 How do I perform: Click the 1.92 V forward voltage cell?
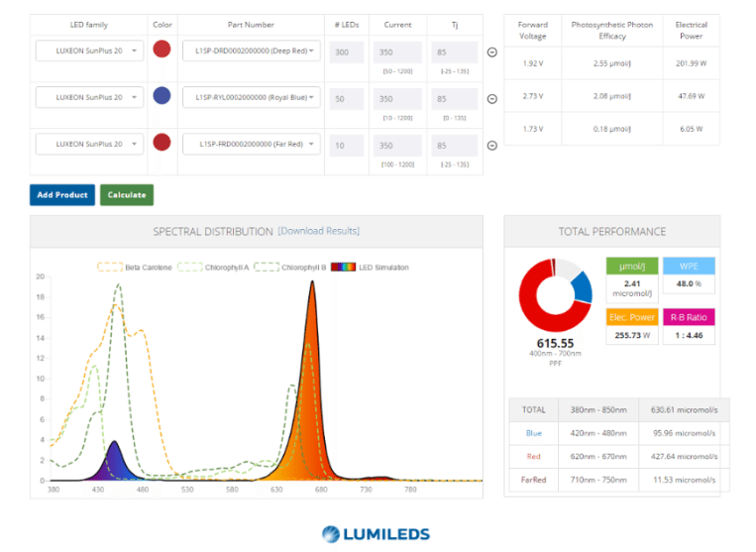[533, 63]
